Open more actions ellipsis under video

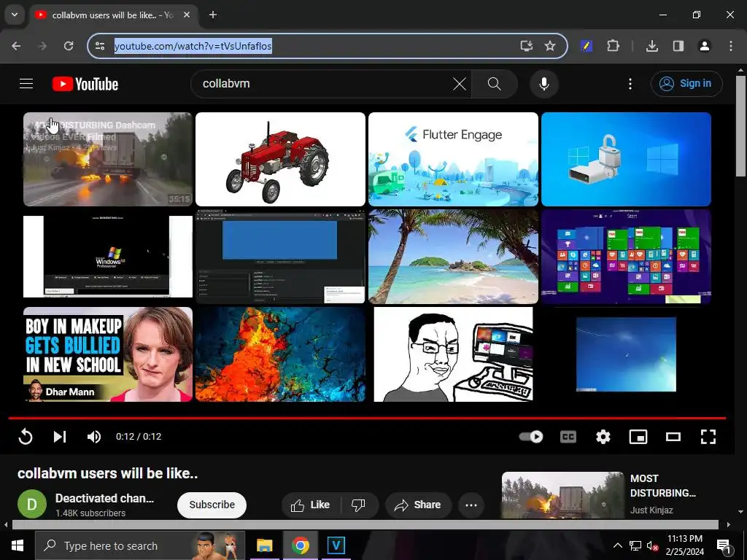coord(471,505)
